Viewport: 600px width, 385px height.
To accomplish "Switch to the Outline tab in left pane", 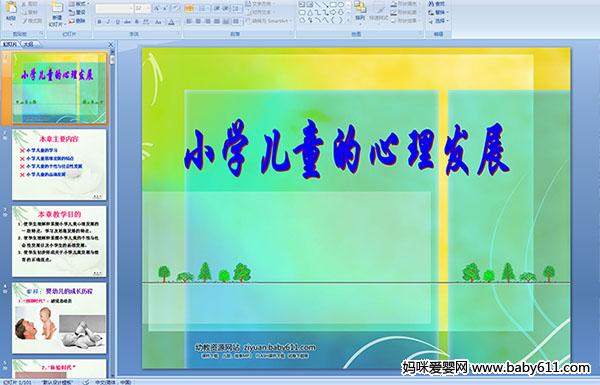I will (29, 44).
